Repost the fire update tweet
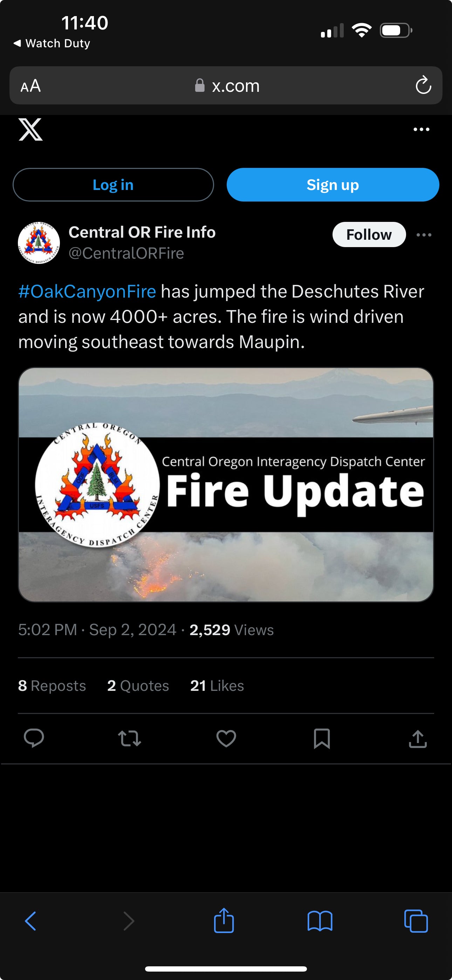The height and width of the screenshot is (980, 452). coord(130,737)
